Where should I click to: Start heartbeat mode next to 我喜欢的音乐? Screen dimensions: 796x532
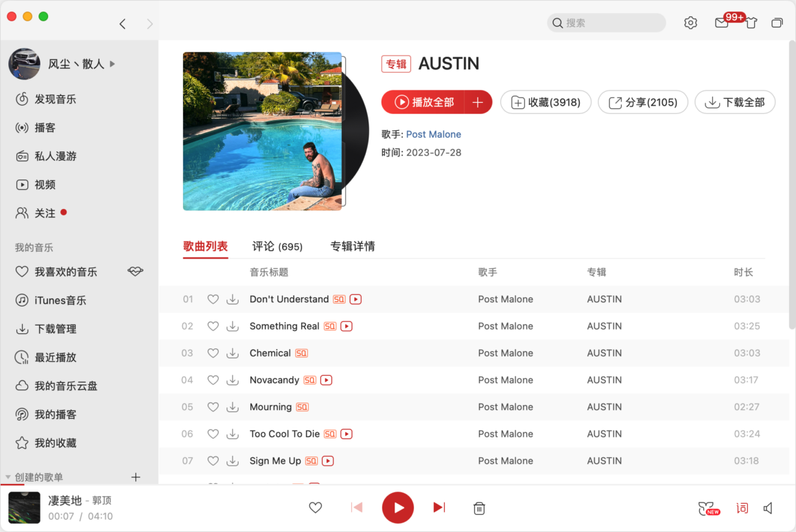click(x=135, y=272)
